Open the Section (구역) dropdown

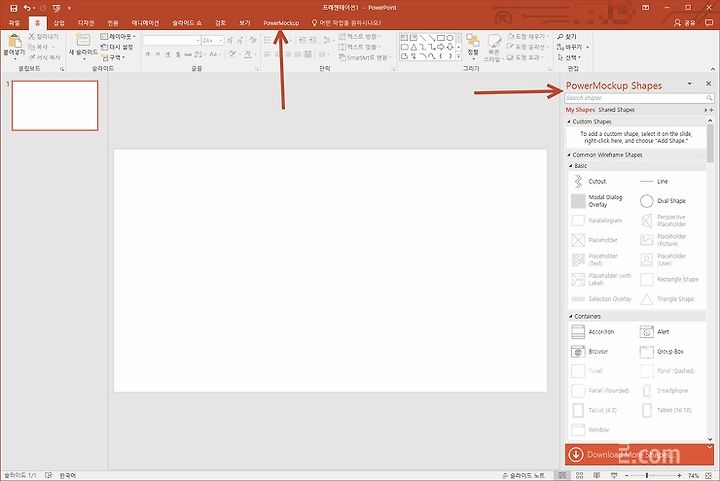point(113,57)
